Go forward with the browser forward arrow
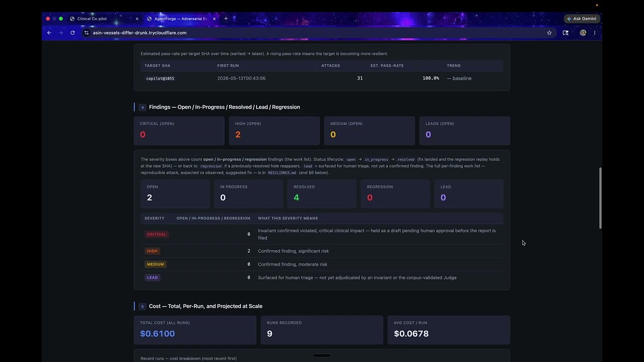This screenshot has width=644, height=362. click(61, 33)
